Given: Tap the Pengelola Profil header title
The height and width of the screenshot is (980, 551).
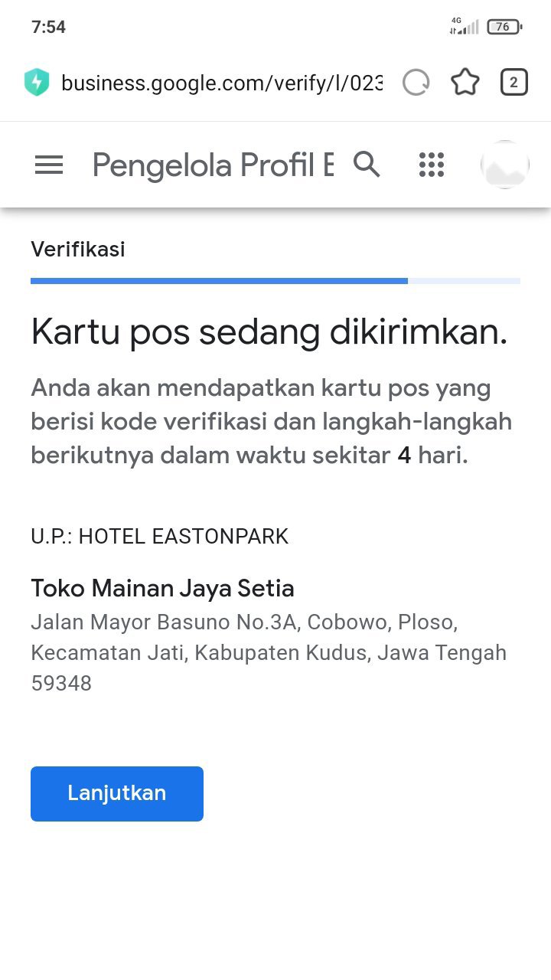Looking at the screenshot, I should pyautogui.click(x=213, y=165).
